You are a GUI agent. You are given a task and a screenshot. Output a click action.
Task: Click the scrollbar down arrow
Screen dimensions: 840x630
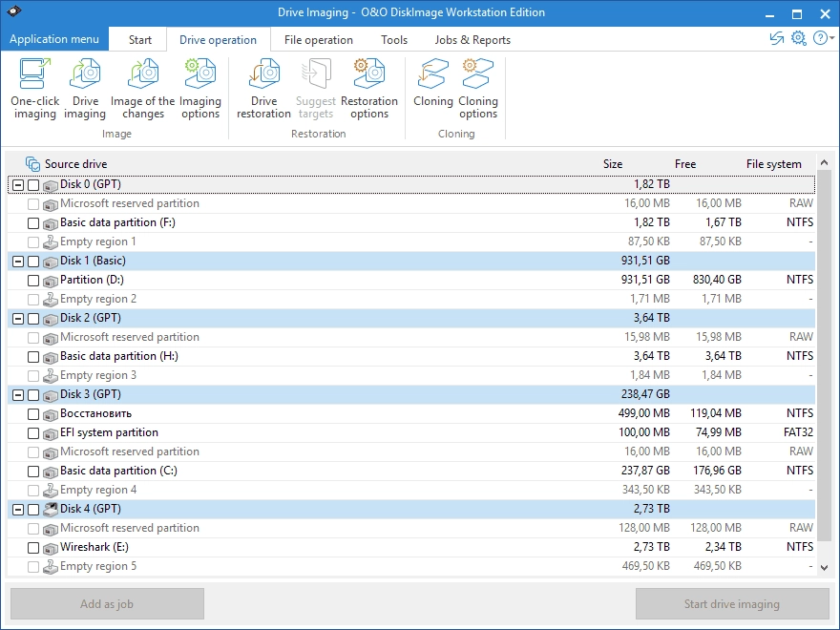[x=824, y=567]
